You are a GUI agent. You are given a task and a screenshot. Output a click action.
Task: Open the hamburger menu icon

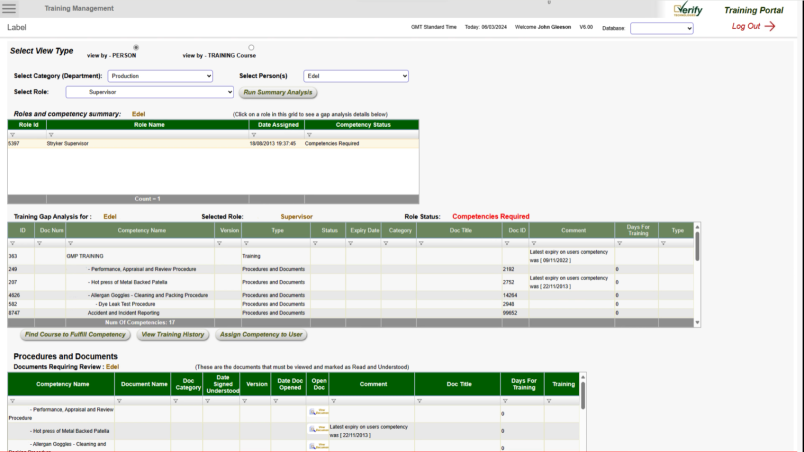coord(10,9)
